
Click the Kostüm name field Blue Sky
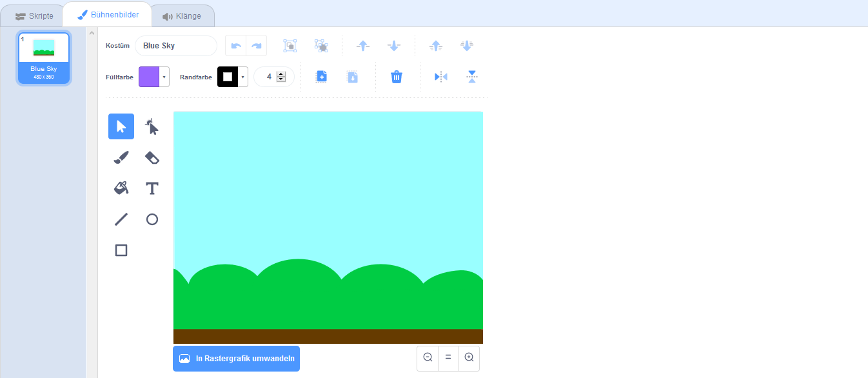176,46
